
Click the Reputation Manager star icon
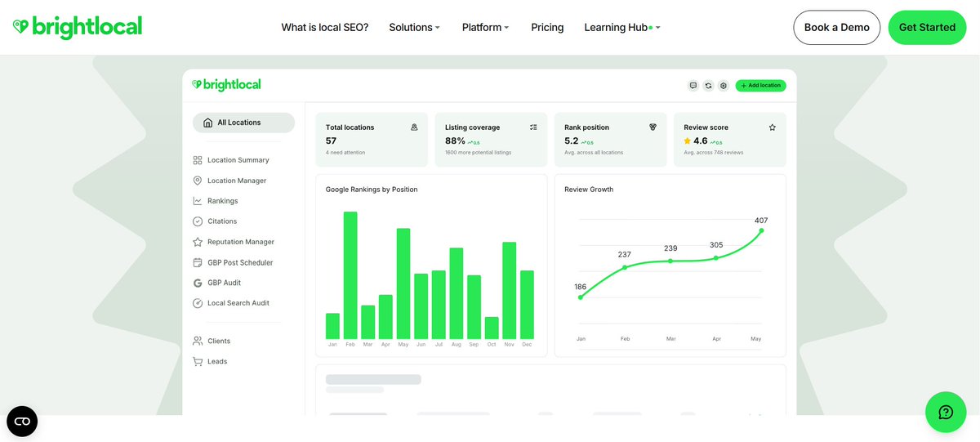(x=198, y=242)
